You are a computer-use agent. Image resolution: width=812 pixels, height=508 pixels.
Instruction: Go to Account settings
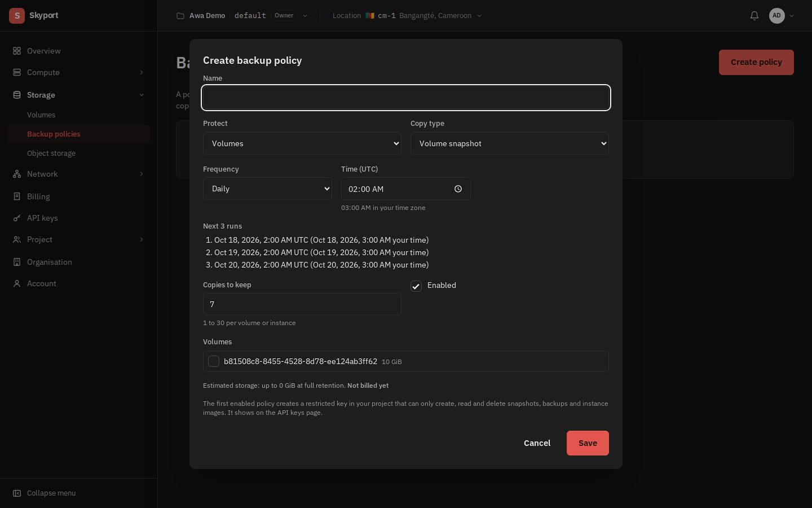coord(79,283)
